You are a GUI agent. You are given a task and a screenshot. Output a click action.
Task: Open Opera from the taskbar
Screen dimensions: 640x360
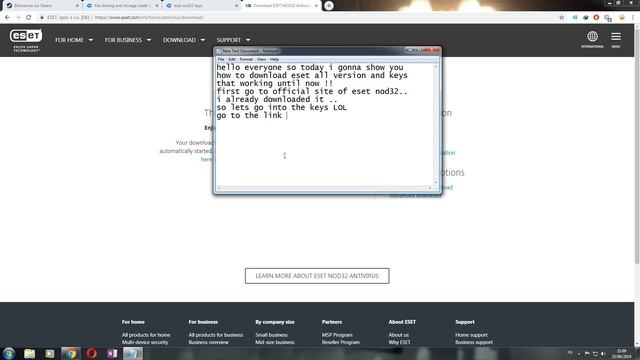click(x=91, y=353)
